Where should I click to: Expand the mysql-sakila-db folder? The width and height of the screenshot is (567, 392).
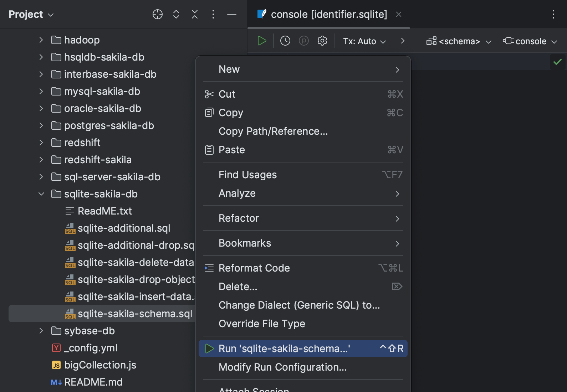tap(41, 91)
